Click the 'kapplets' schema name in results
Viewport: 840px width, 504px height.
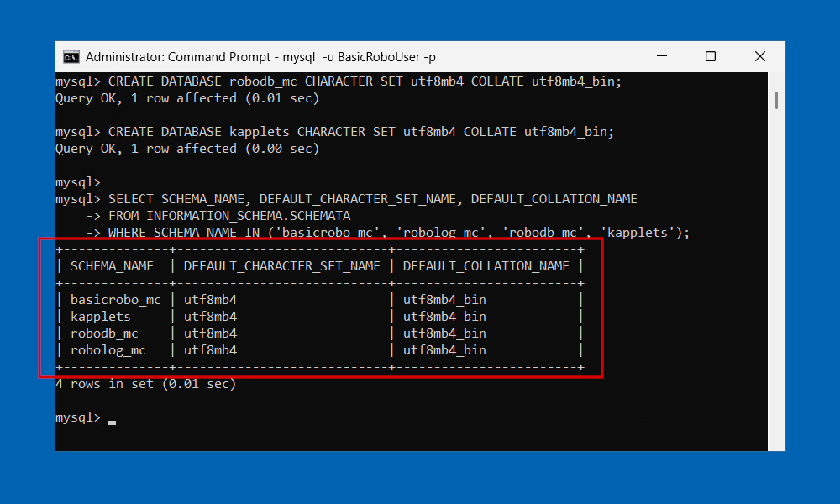101,317
